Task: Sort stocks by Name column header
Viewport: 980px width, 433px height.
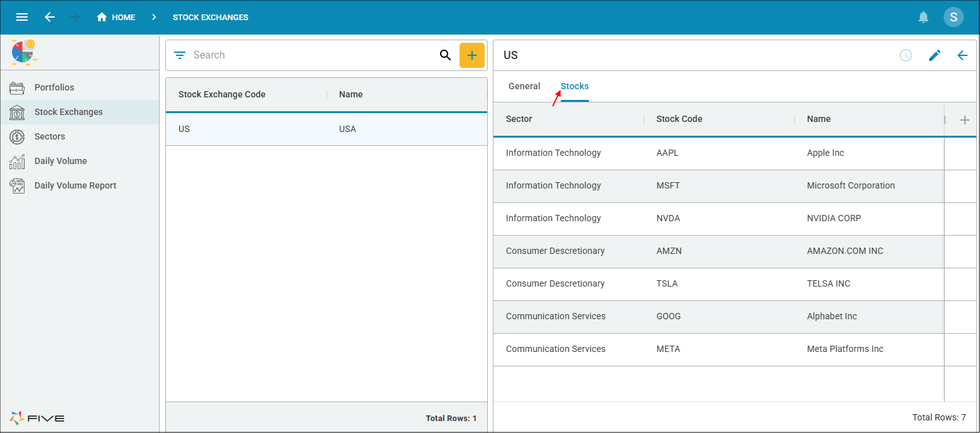Action: [819, 119]
